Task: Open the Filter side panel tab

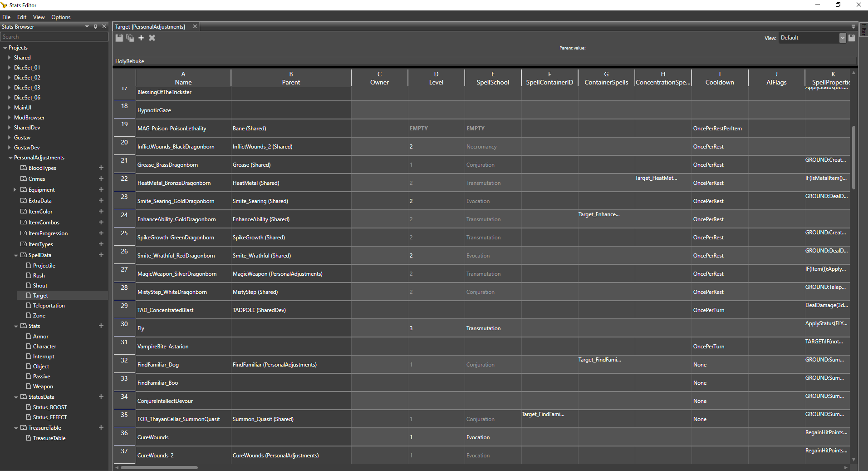Action: (x=864, y=30)
